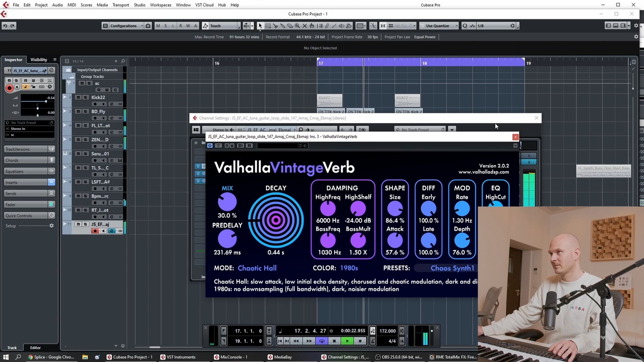Click the 4/4 time signature field

click(392, 341)
